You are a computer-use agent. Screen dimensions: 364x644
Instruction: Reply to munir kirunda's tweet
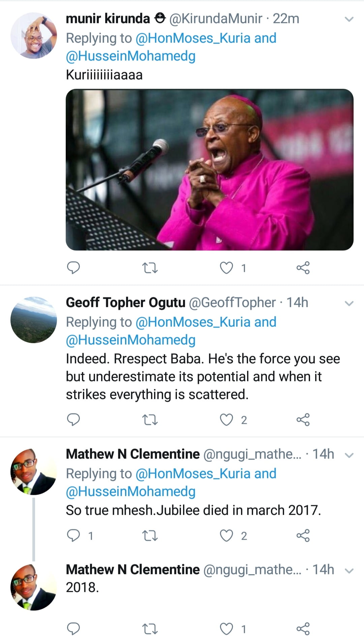pos(73,268)
